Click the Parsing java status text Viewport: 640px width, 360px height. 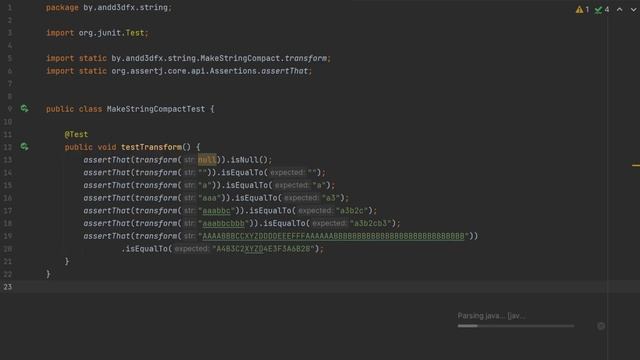[491, 316]
